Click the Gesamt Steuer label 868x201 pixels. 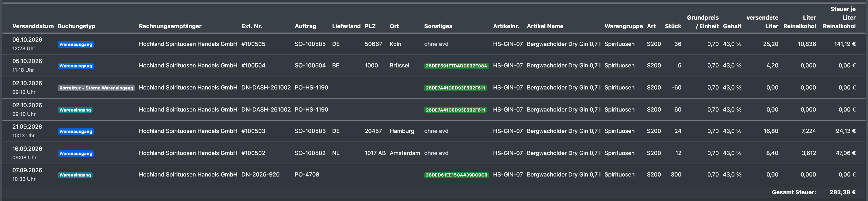[x=794, y=193]
